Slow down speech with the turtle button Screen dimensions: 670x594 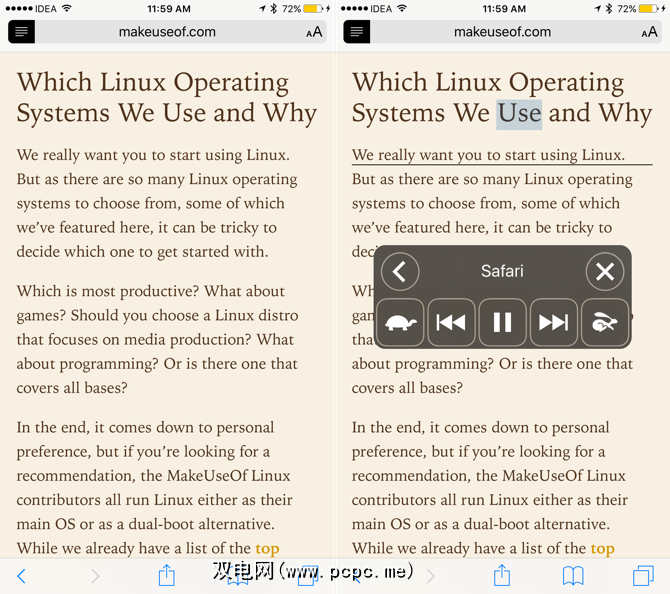click(x=400, y=322)
